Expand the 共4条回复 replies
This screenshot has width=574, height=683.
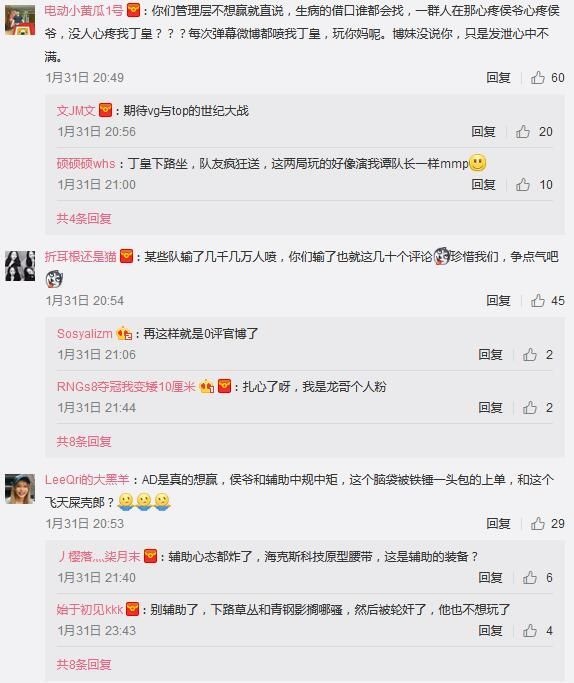click(84, 218)
